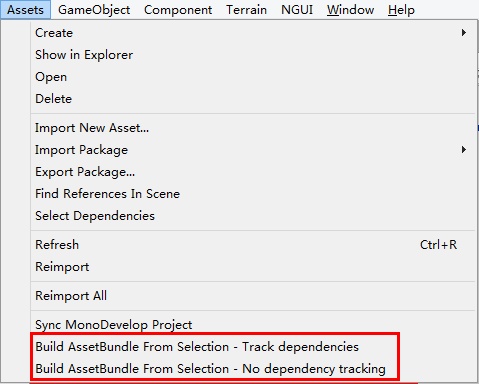The image size is (479, 384).
Task: Open the Assets menu
Action: click(x=25, y=10)
